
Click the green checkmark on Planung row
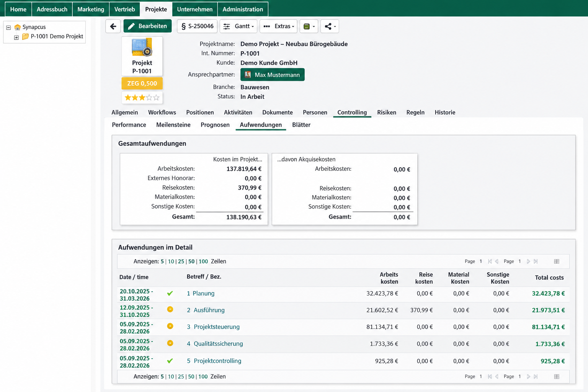tap(170, 293)
